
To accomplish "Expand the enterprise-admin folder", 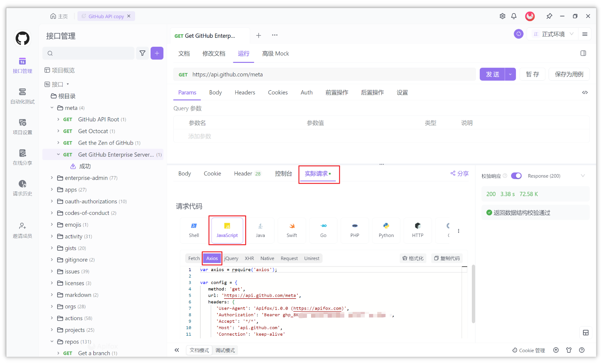I will click(x=52, y=178).
